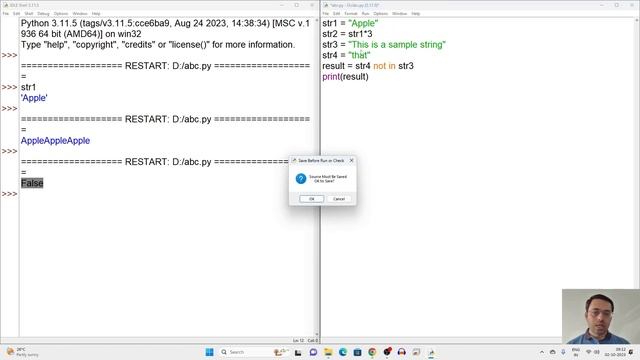Image resolution: width=640 pixels, height=360 pixels.
Task: Click the IDLE Shell title bar Python icon
Action: pos(6,5)
